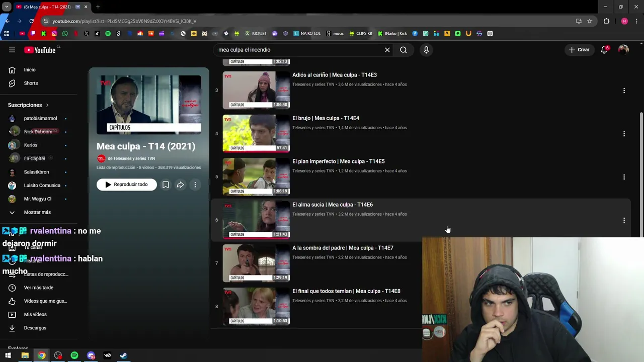
Task: Click the browser back arrow
Action: (x=7, y=21)
